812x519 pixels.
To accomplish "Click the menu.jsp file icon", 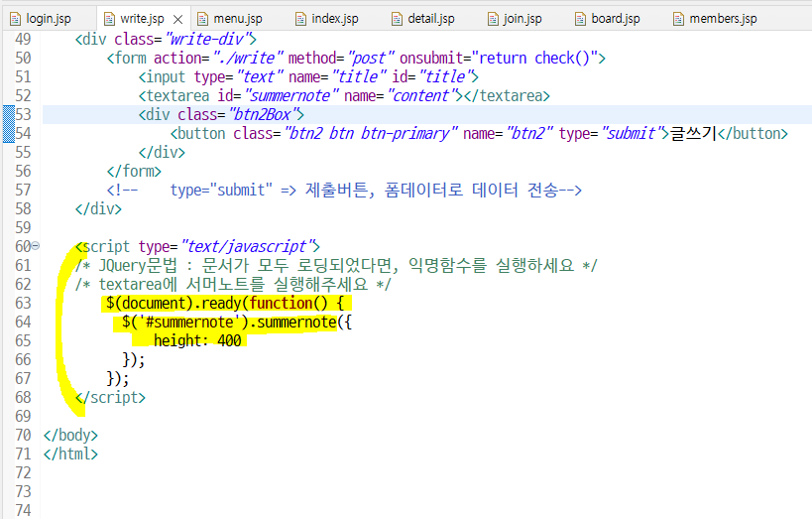I will pyautogui.click(x=202, y=19).
